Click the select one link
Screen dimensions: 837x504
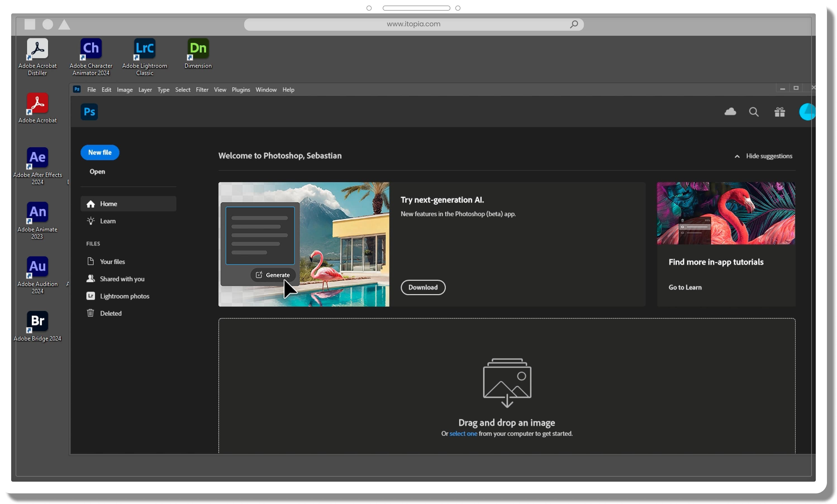tap(463, 434)
